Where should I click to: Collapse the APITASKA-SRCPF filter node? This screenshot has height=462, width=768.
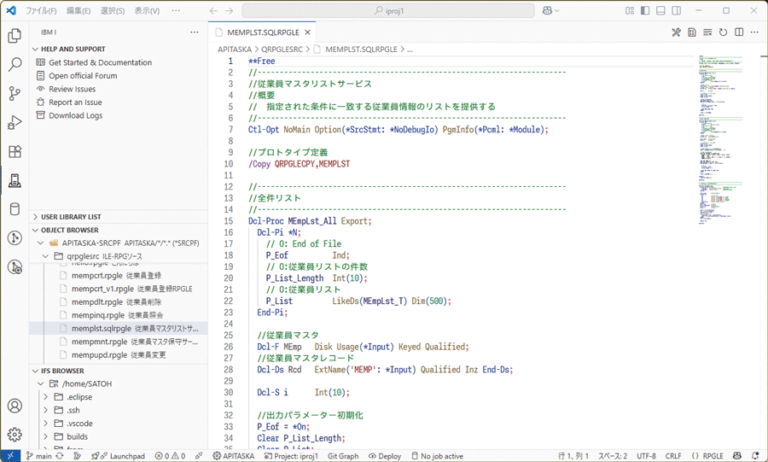41,243
